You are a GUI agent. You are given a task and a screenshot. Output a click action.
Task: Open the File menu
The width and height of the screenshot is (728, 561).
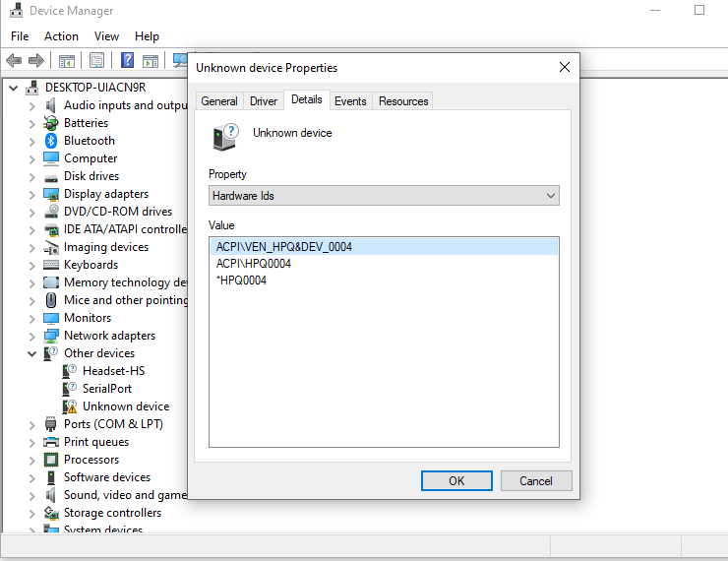tap(20, 36)
